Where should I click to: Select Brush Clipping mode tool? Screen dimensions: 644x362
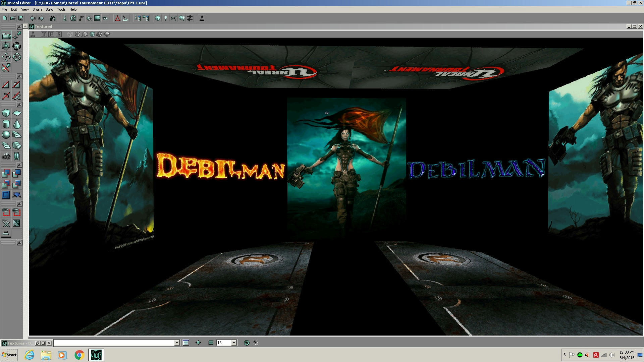pyautogui.click(x=6, y=68)
